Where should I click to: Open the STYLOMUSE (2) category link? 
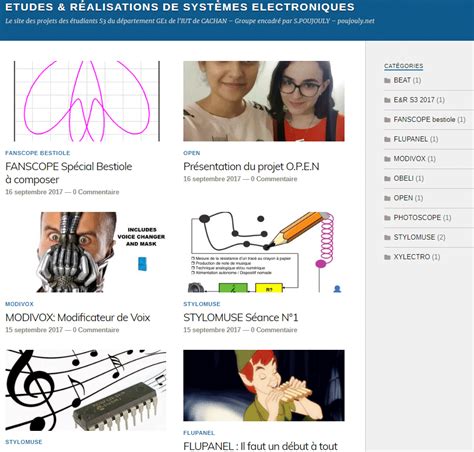pyautogui.click(x=419, y=237)
